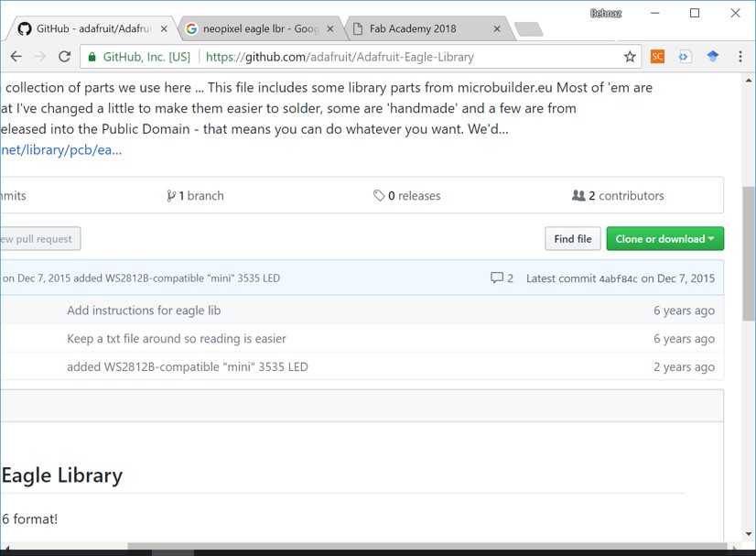The width and height of the screenshot is (756, 556).
Task: Close the neopixel eagle lbr tab
Action: [x=330, y=29]
